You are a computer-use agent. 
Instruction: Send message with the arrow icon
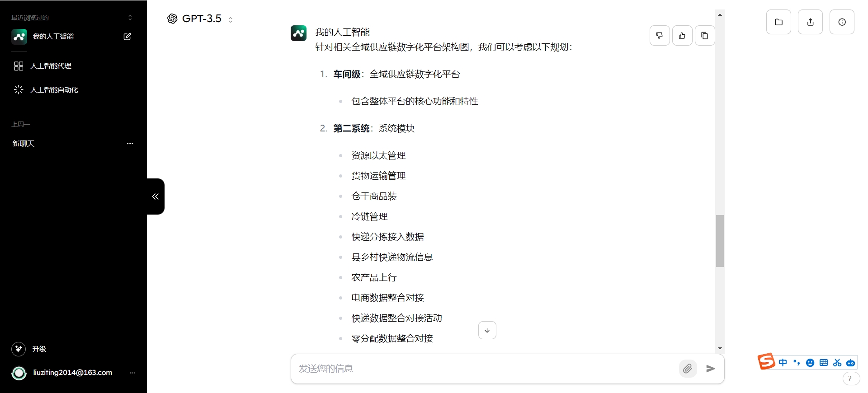click(x=711, y=369)
